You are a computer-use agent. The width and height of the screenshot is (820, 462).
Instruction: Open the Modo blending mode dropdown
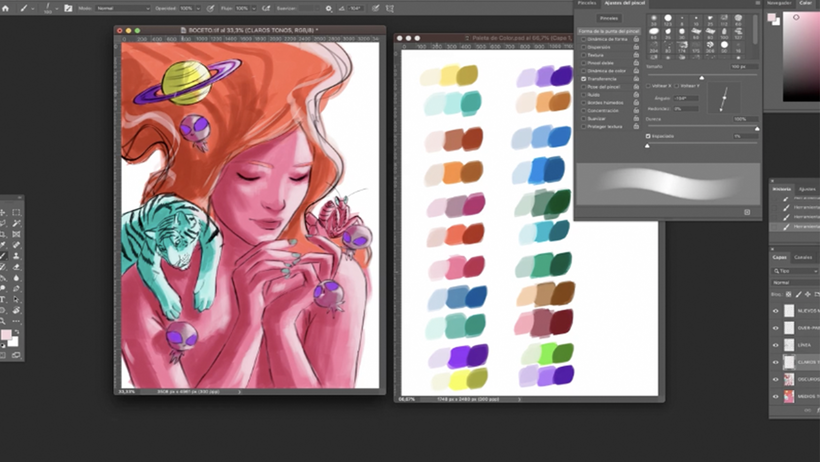tap(123, 8)
